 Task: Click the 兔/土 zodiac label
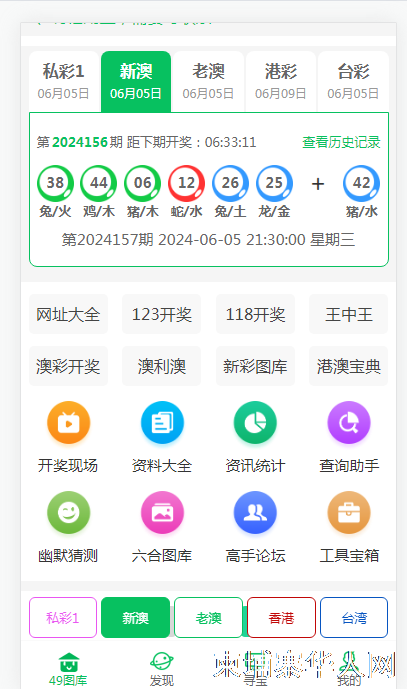point(230,212)
